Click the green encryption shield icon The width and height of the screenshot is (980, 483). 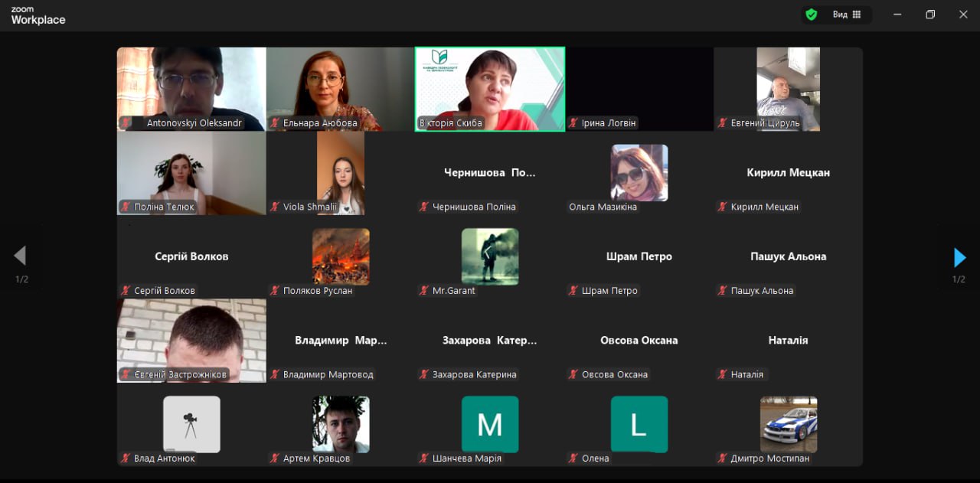[812, 15]
